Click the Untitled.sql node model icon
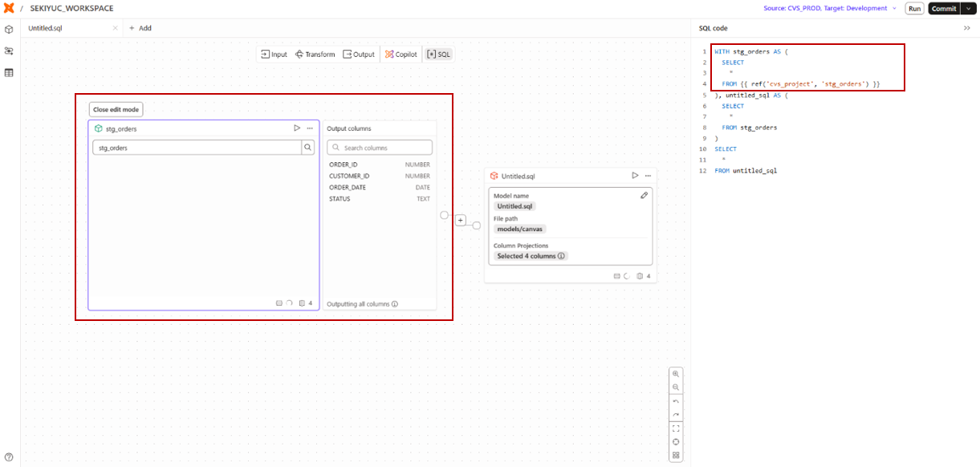This screenshot has height=467, width=980. 494,176
